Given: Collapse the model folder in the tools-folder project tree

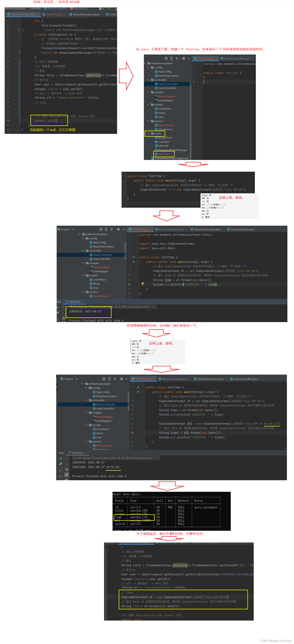Looking at the screenshot, I should [x=148, y=104].
